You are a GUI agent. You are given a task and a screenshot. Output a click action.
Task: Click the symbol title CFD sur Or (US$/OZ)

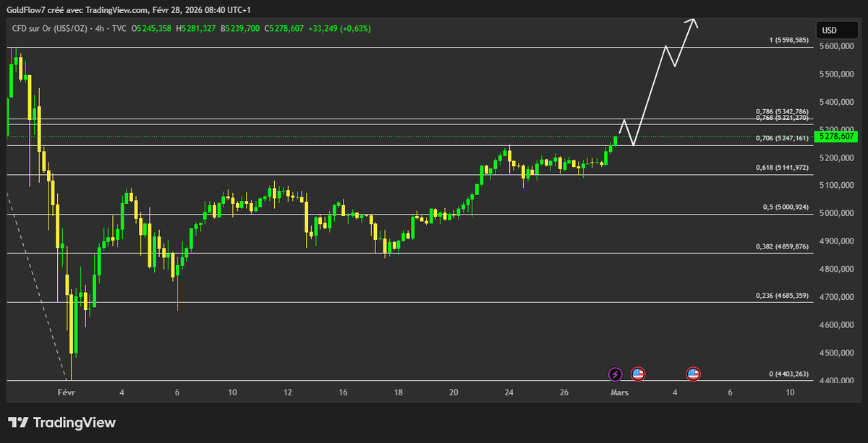tap(51, 29)
